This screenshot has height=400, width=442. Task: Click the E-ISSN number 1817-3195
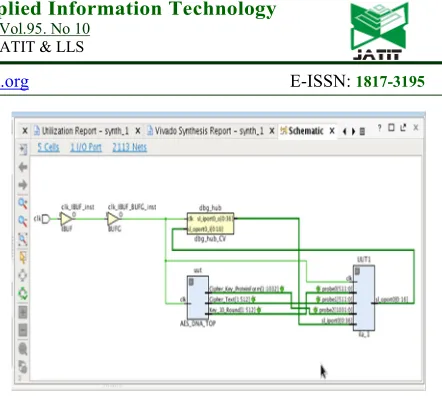(390, 81)
